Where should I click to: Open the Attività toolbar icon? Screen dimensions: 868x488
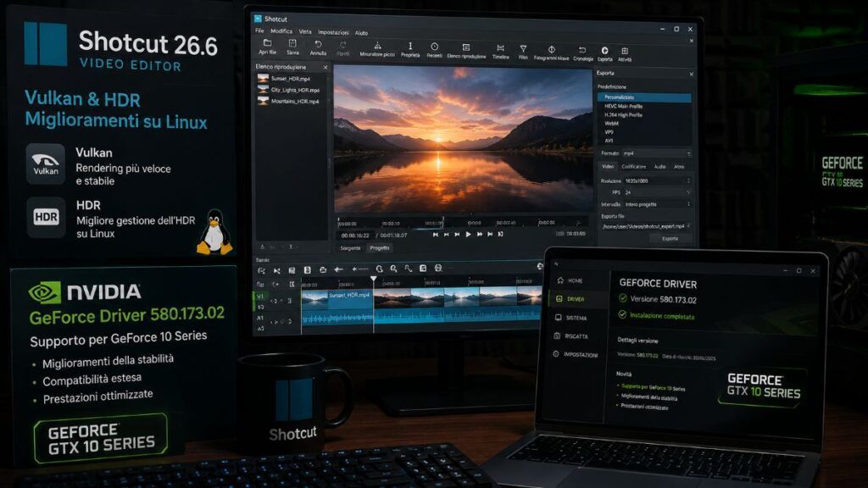(x=625, y=51)
